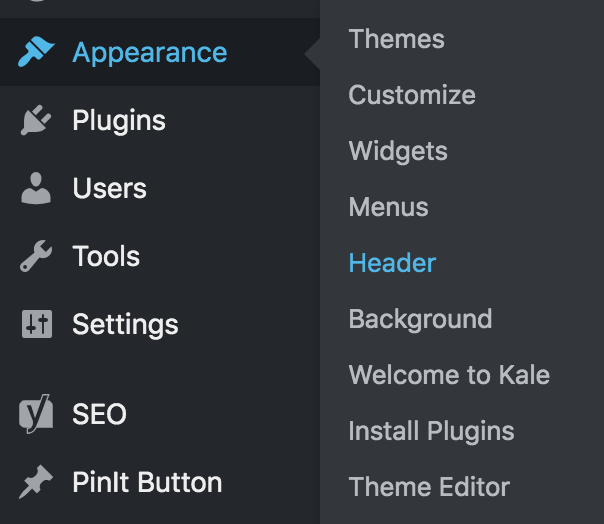Click the Users person icon
The width and height of the screenshot is (604, 524).
[x=36, y=189]
